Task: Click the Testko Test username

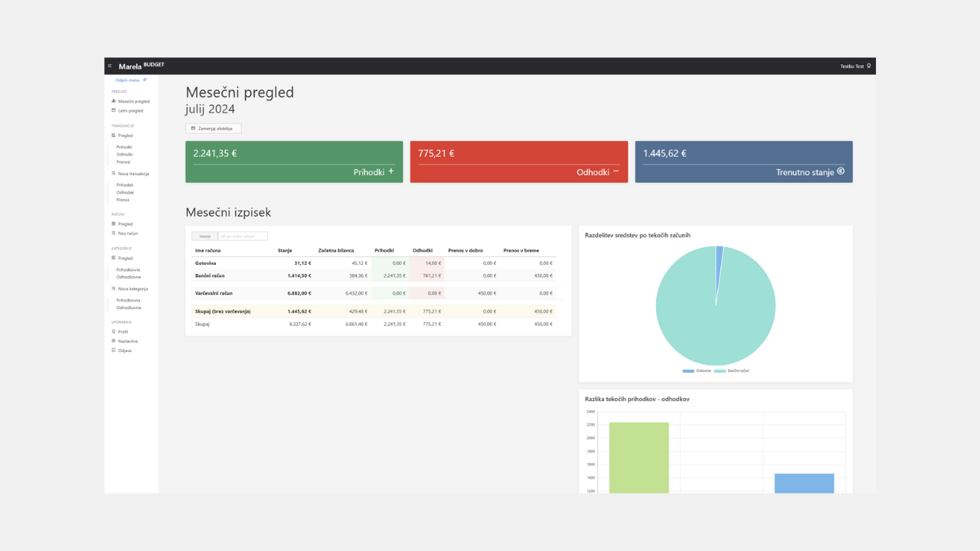Action: click(x=851, y=67)
